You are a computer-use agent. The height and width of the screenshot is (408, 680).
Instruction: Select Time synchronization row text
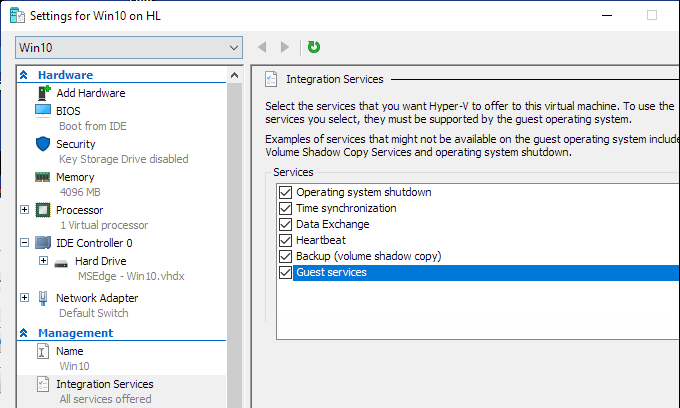coord(346,208)
